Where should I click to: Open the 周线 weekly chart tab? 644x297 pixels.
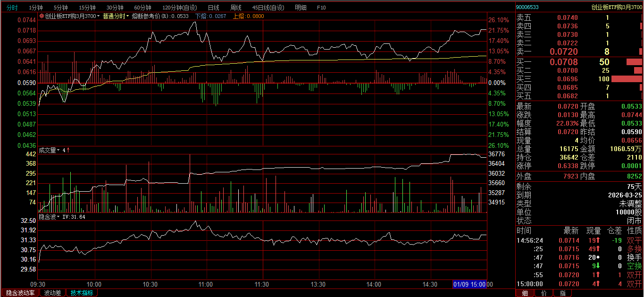[235, 8]
